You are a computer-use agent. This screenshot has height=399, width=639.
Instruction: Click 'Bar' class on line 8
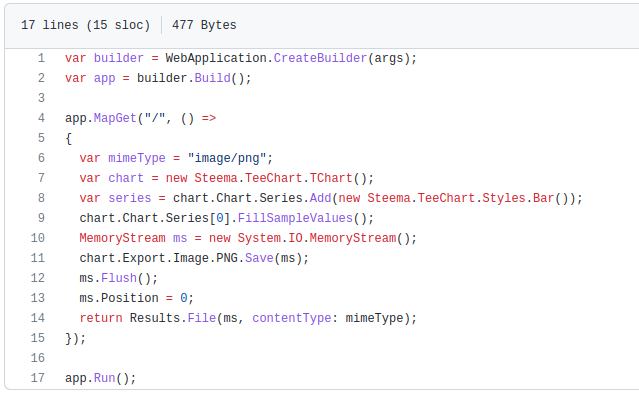[x=544, y=198]
